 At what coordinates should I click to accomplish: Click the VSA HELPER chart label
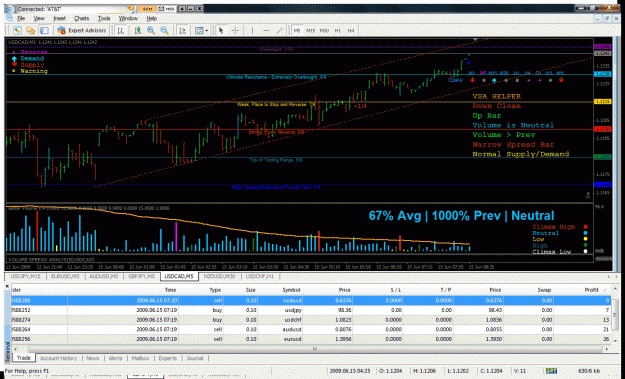point(497,96)
